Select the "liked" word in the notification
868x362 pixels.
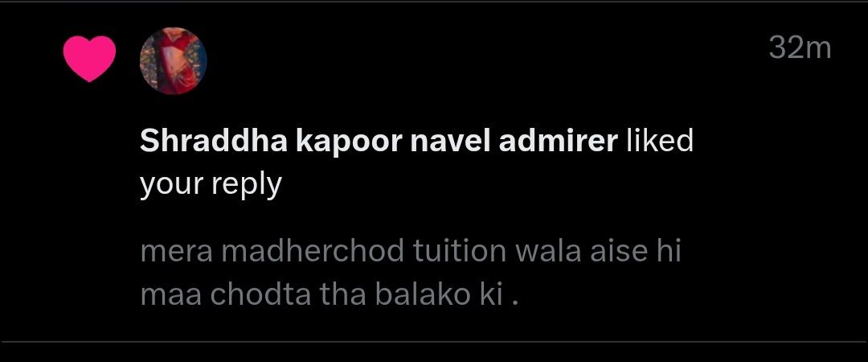tap(660, 142)
